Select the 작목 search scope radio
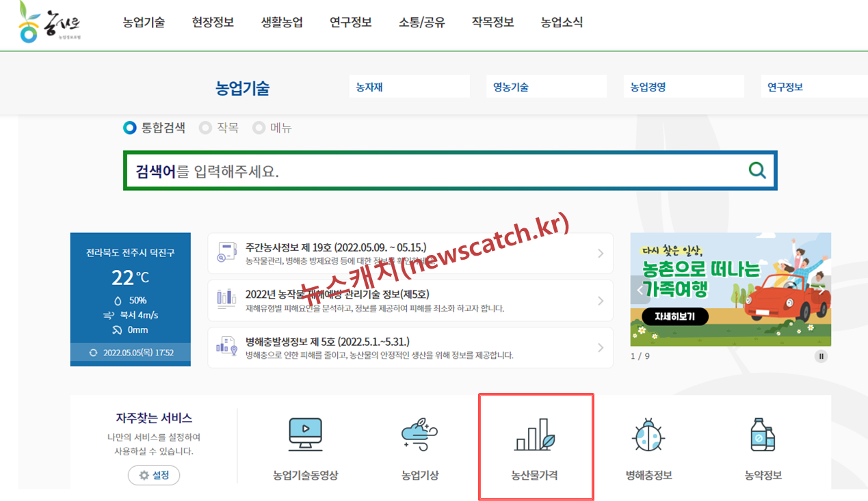 [205, 127]
